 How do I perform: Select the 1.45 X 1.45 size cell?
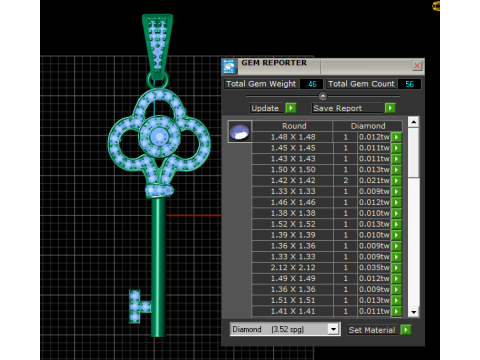click(x=293, y=148)
